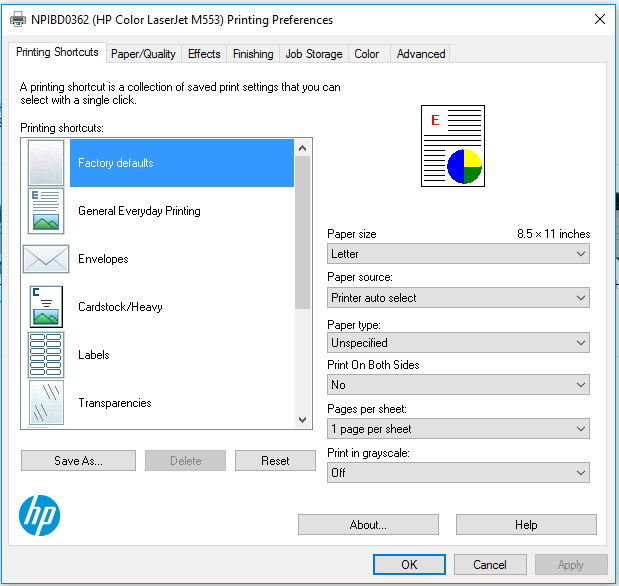This screenshot has width=619, height=586.
Task: Switch to the Job Storage tab
Action: coord(314,54)
